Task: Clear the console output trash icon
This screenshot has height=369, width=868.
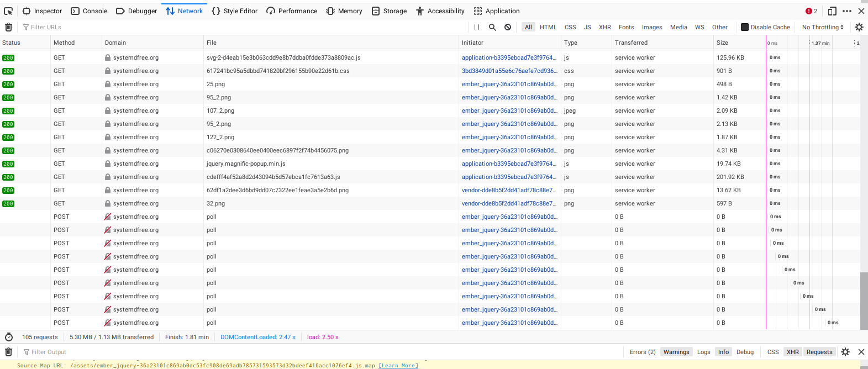Action: tap(8, 352)
